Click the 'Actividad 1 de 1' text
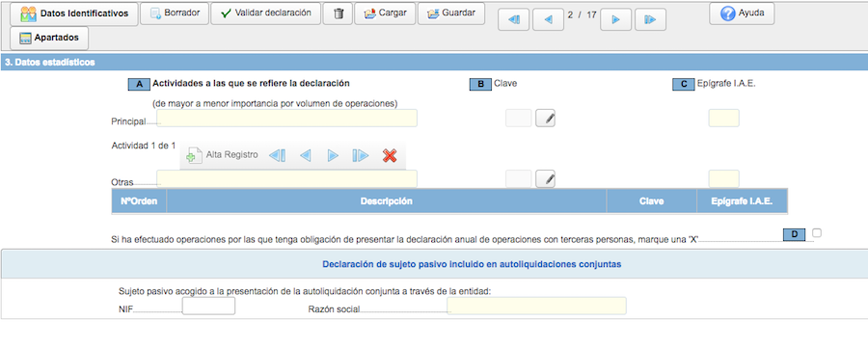868x347 pixels. click(x=144, y=146)
